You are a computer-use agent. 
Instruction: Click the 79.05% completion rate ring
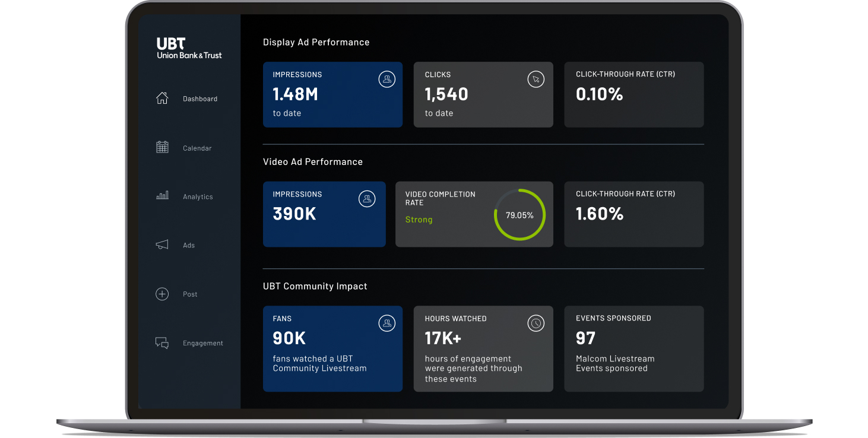click(x=519, y=215)
